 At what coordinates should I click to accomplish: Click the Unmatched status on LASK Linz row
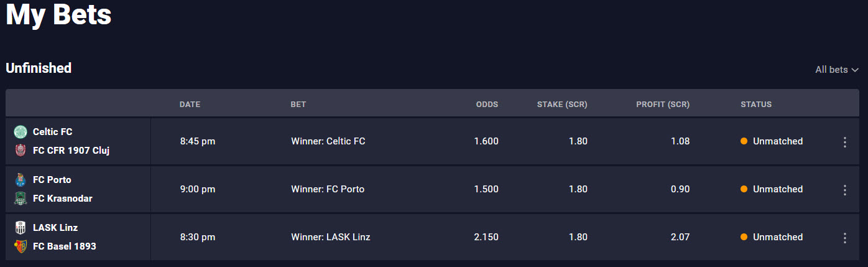click(777, 237)
